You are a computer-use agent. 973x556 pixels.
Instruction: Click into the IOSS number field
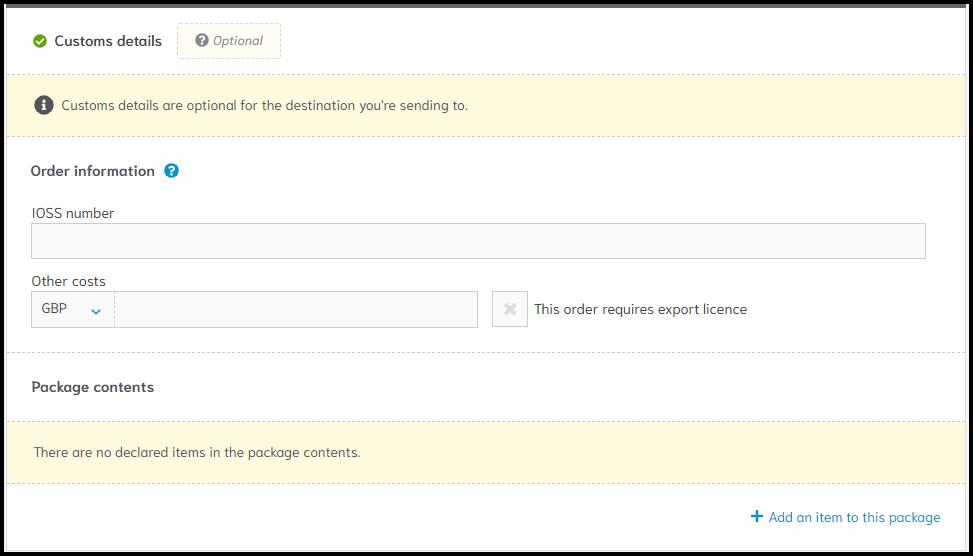[478, 241]
